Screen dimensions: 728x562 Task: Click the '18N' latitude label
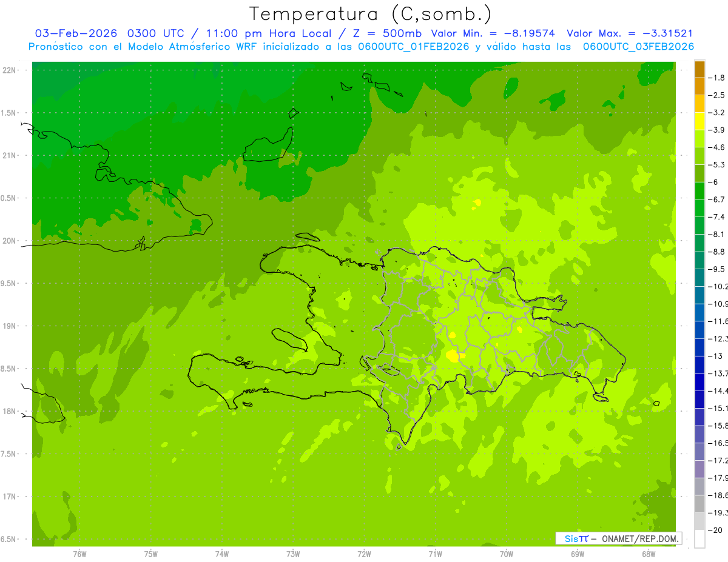9,412
